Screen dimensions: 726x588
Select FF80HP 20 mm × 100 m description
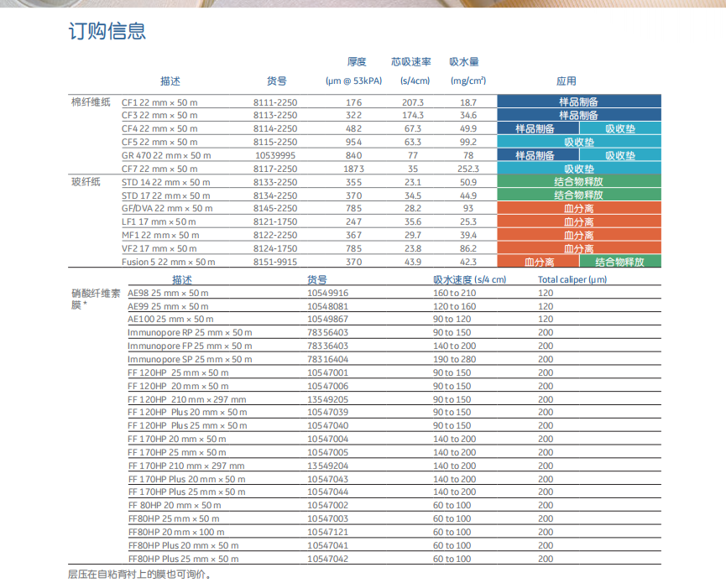tap(176, 533)
